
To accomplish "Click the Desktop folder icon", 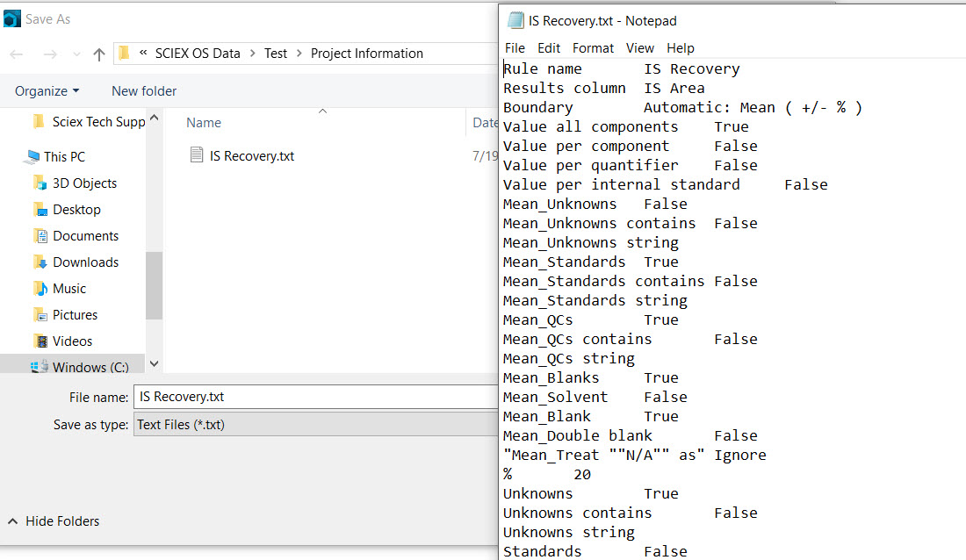I will coord(40,210).
